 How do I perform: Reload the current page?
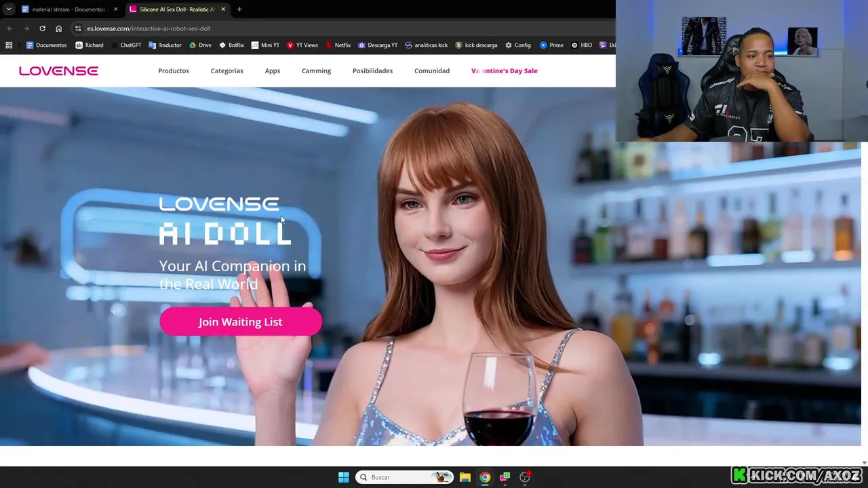tap(42, 28)
